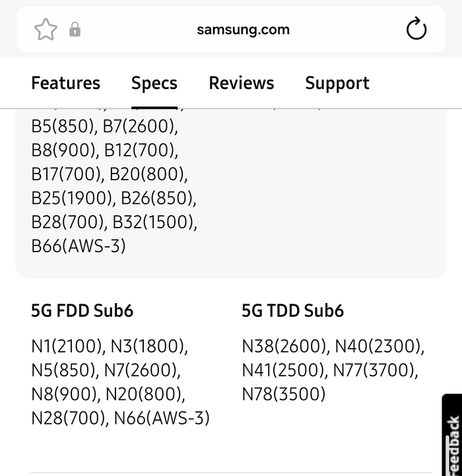Click the N38(2600) band entry
This screenshot has height=476, width=462.
coord(284,346)
